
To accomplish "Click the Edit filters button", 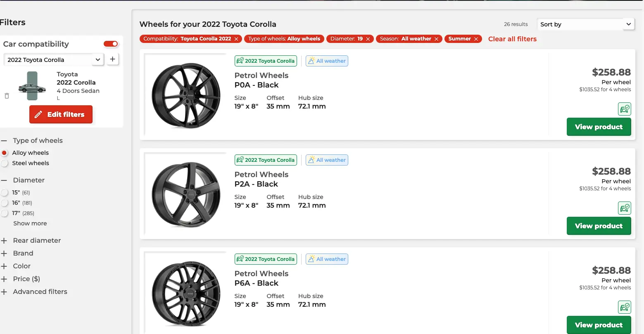I will [x=61, y=114].
